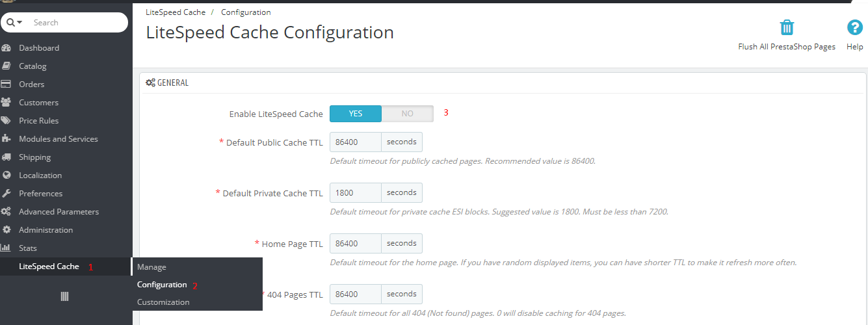The width and height of the screenshot is (868, 325).
Task: Click the Orders credit card icon
Action: (7, 84)
